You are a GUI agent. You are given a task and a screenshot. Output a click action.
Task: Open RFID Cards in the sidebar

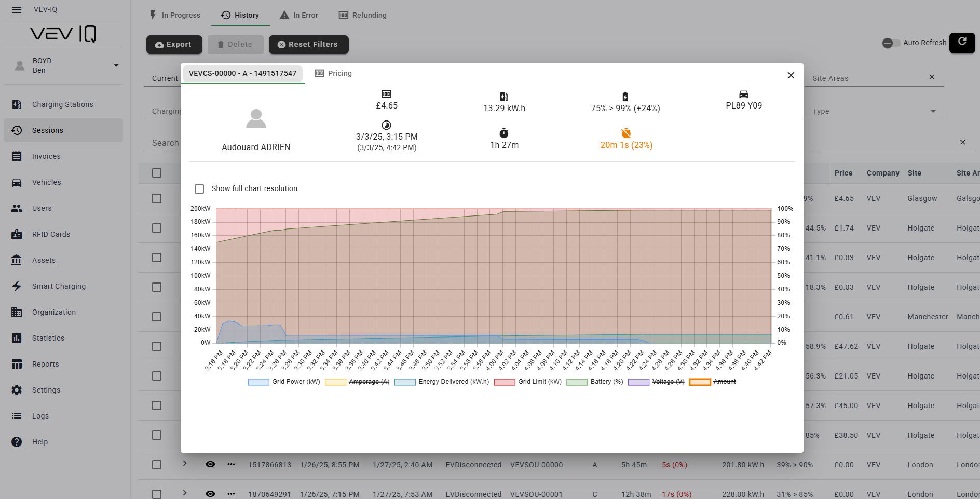pyautogui.click(x=51, y=234)
